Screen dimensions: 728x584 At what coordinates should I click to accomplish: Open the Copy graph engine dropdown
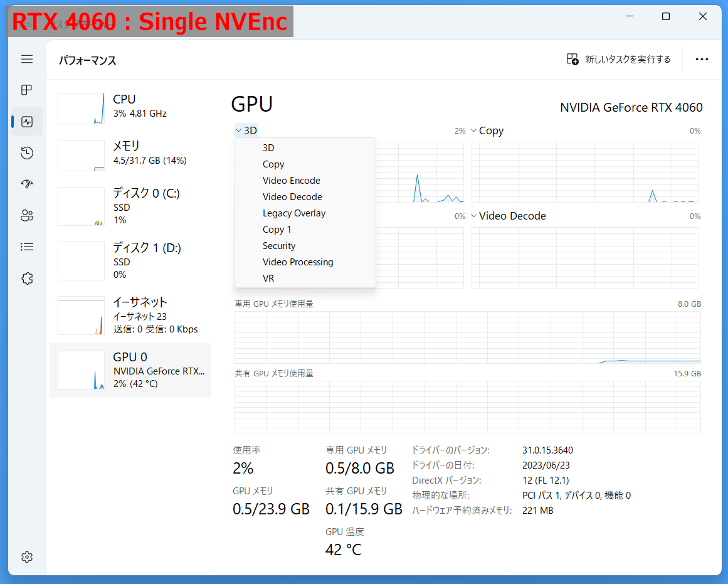487,131
